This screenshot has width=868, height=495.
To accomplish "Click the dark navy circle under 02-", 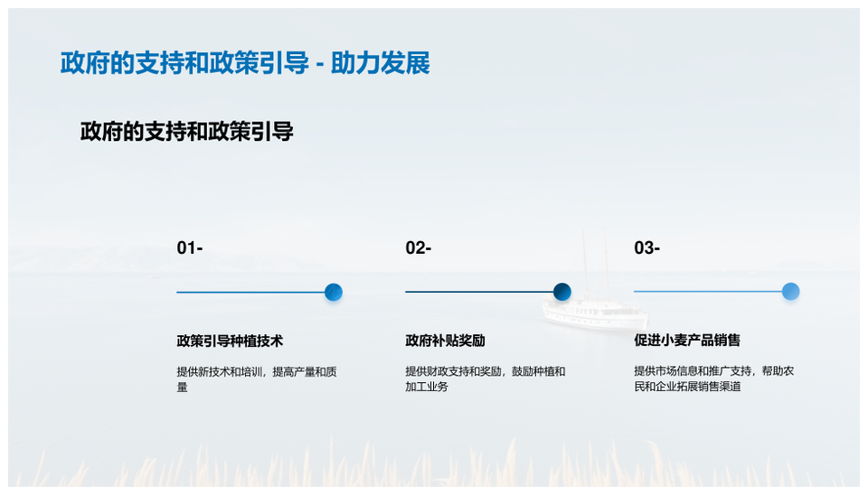I will coord(562,292).
